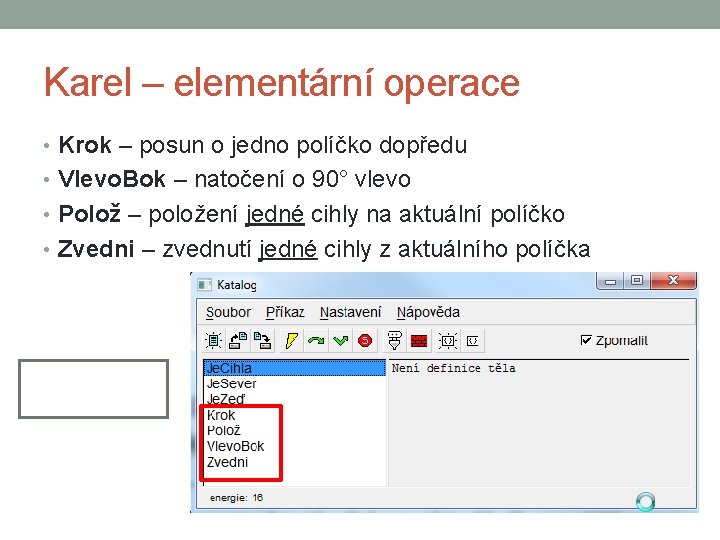Open the Soubor menu
Viewport: 720px width, 540px height.
228,312
